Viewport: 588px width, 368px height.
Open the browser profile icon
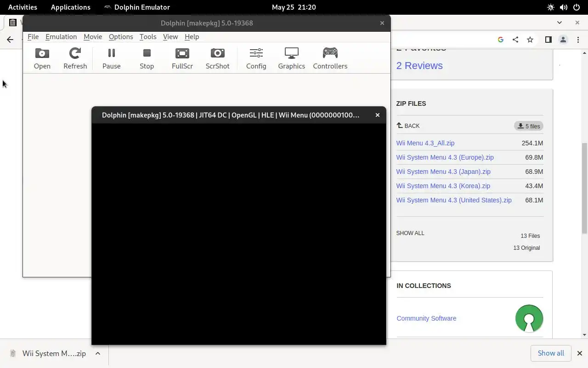pos(563,40)
